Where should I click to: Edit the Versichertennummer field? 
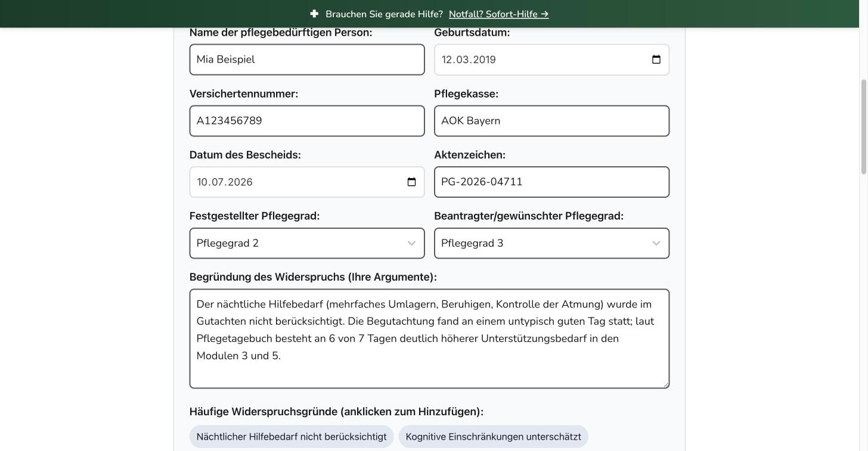click(307, 121)
